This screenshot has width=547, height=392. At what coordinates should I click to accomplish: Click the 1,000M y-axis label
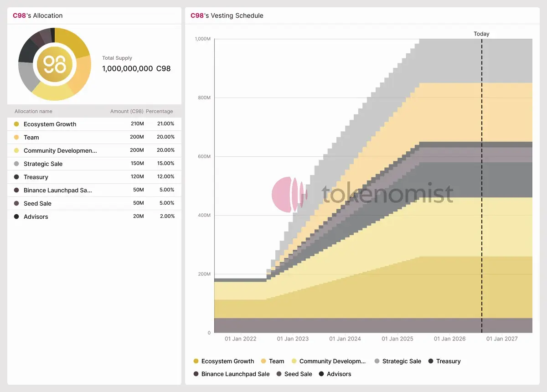pos(202,39)
